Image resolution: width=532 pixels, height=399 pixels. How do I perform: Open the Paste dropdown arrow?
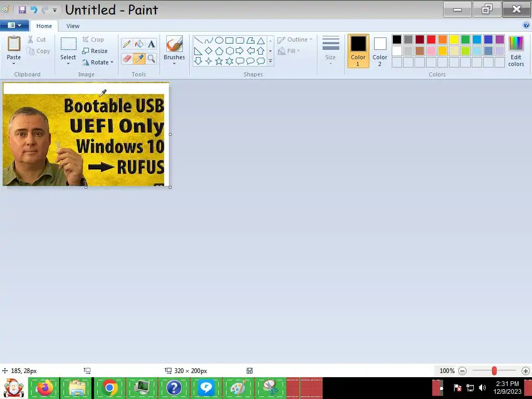14,64
